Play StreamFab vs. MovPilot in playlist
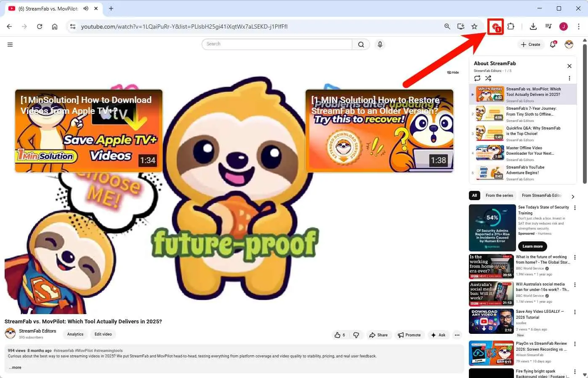Image resolution: width=588 pixels, height=378 pixels. coord(523,95)
